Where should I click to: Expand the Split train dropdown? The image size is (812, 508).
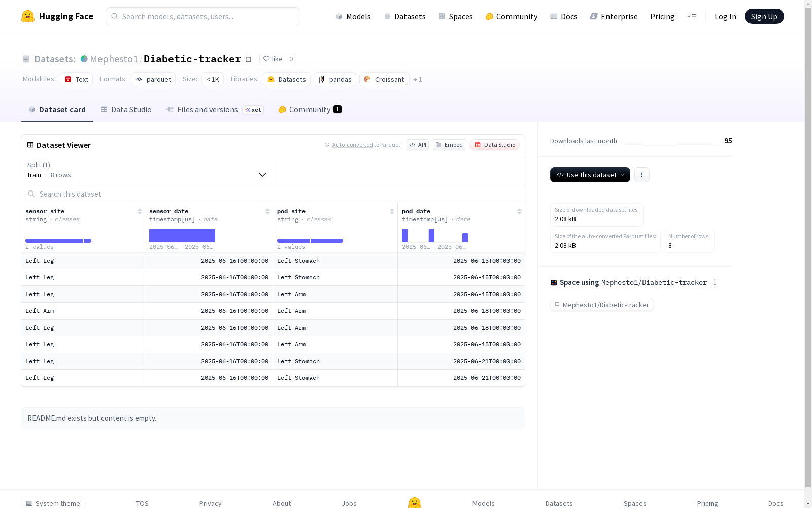pyautogui.click(x=147, y=170)
